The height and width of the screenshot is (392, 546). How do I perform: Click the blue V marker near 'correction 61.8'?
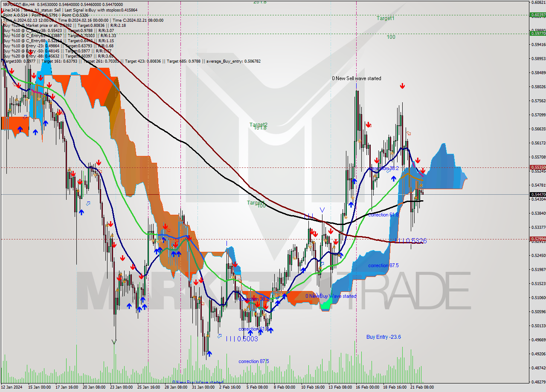tap(322, 210)
